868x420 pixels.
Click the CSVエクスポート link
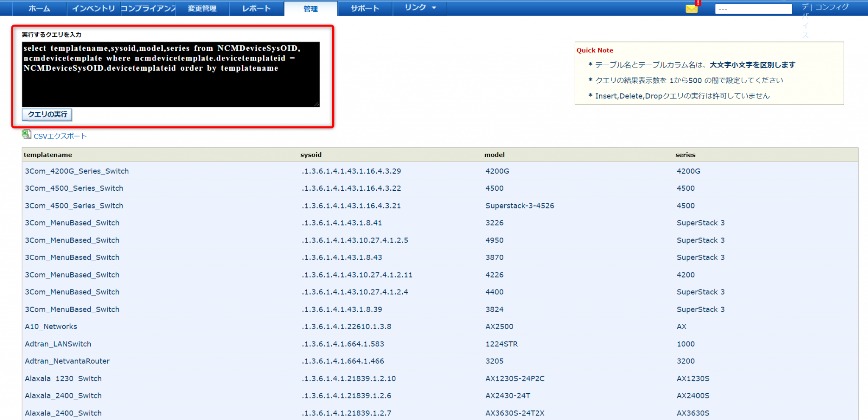pyautogui.click(x=60, y=136)
